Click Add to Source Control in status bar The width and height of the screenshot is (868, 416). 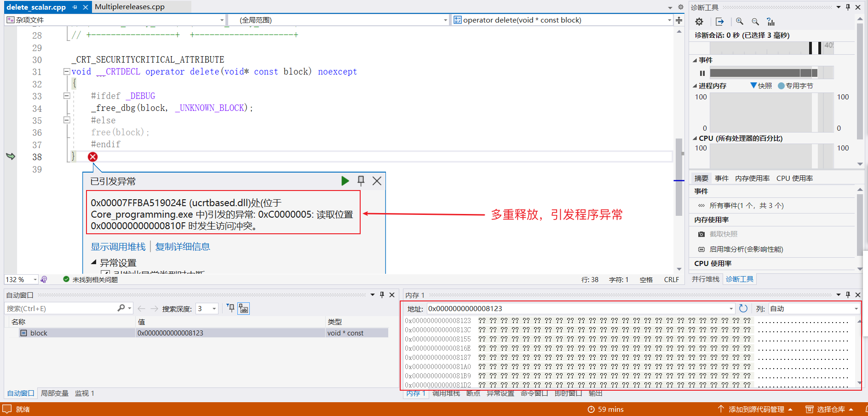point(756,409)
